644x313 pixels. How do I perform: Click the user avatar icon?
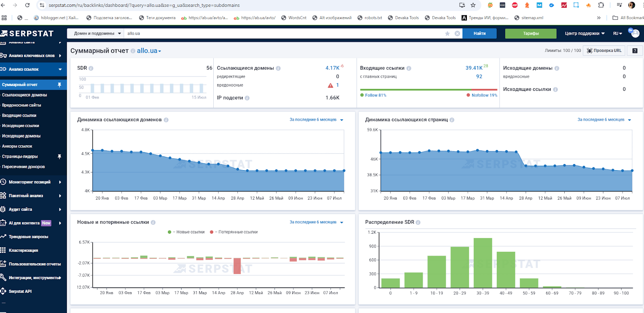coord(635,33)
